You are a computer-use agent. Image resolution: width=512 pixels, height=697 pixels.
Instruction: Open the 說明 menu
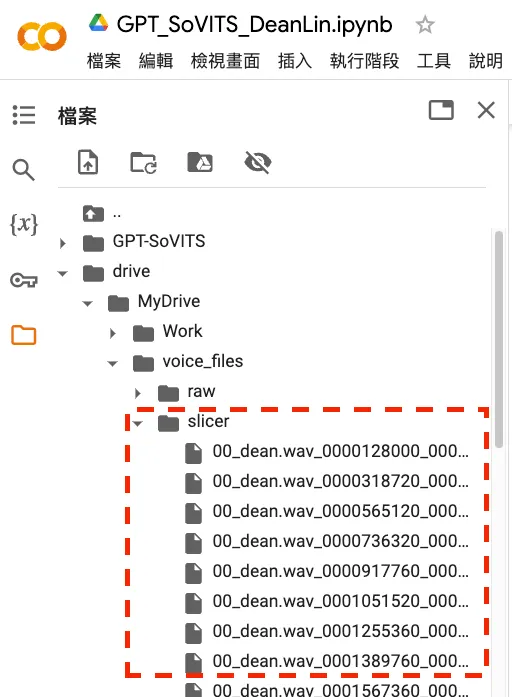coord(486,61)
